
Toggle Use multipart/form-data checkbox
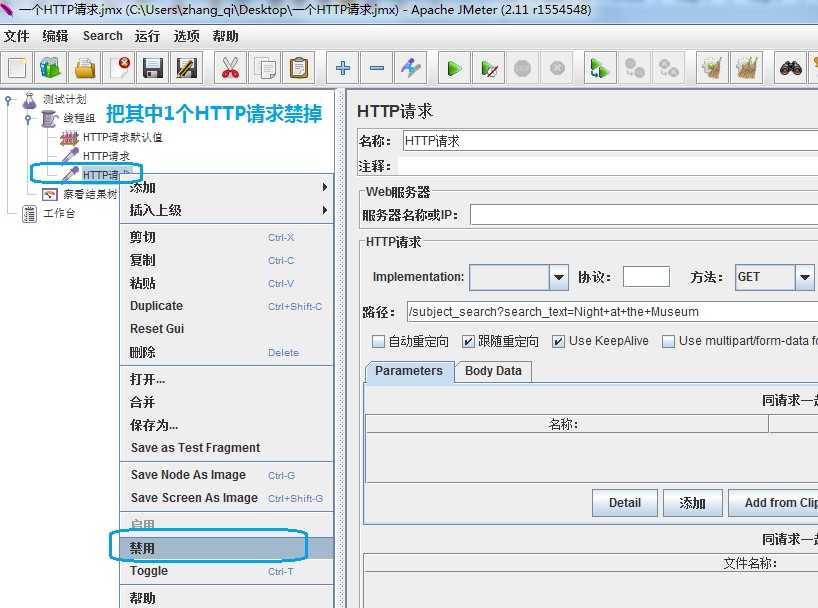coord(668,342)
